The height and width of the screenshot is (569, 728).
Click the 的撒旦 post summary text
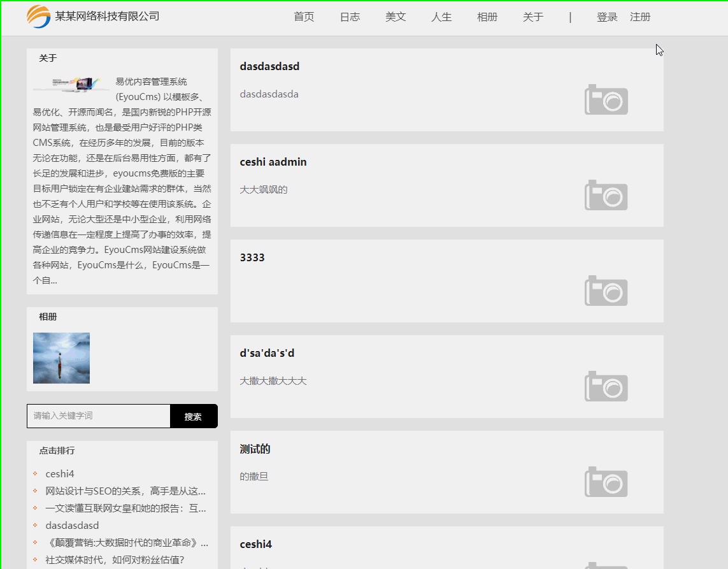[254, 477]
